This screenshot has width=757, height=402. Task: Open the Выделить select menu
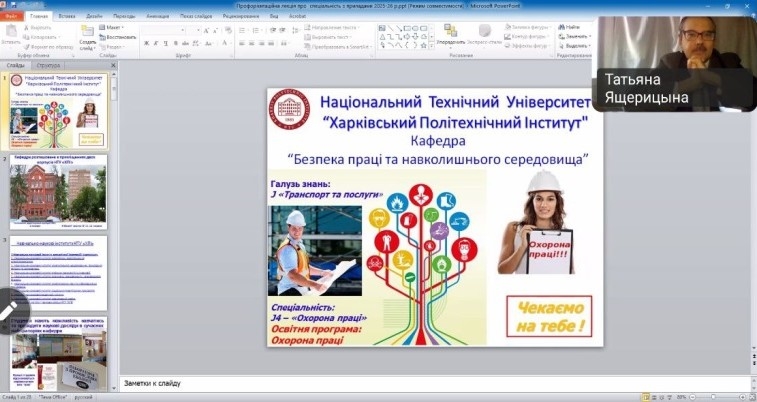pyautogui.click(x=575, y=46)
